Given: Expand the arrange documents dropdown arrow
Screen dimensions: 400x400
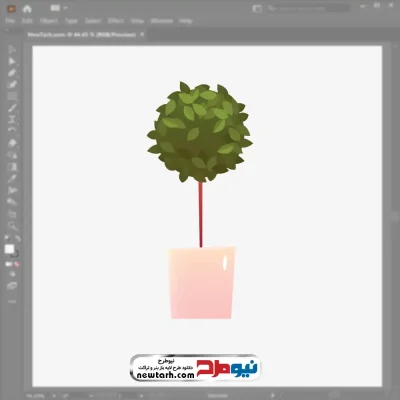Looking at the screenshot, I should point(66,8).
